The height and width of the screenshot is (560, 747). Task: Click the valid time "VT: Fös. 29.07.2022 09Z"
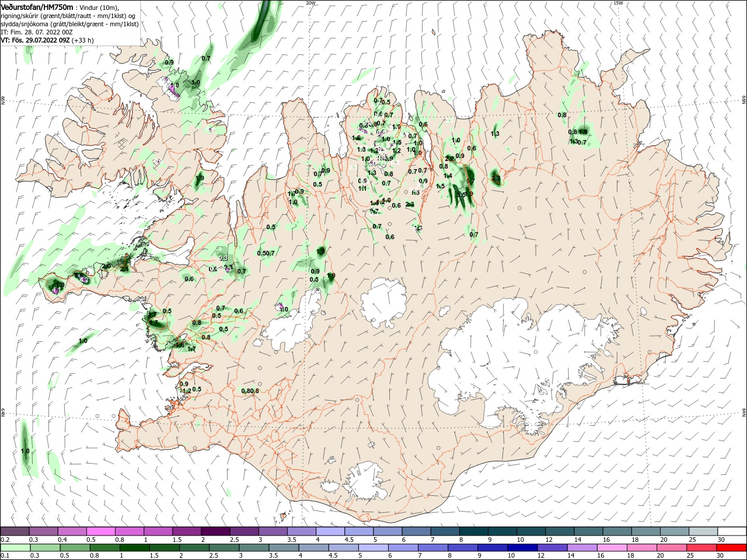(x=35, y=40)
